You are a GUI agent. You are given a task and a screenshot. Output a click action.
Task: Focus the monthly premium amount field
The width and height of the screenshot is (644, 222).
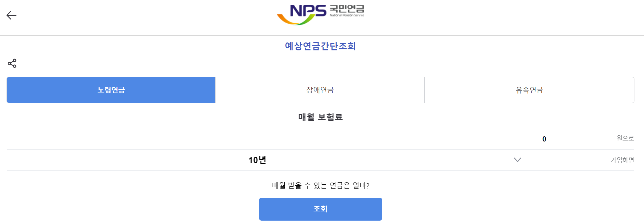pyautogui.click(x=479, y=138)
